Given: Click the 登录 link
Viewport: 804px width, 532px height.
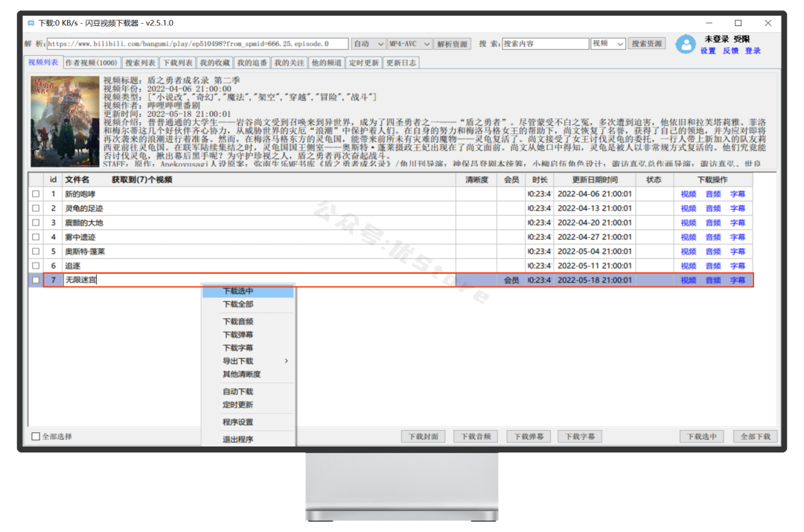Looking at the screenshot, I should coord(753,51).
